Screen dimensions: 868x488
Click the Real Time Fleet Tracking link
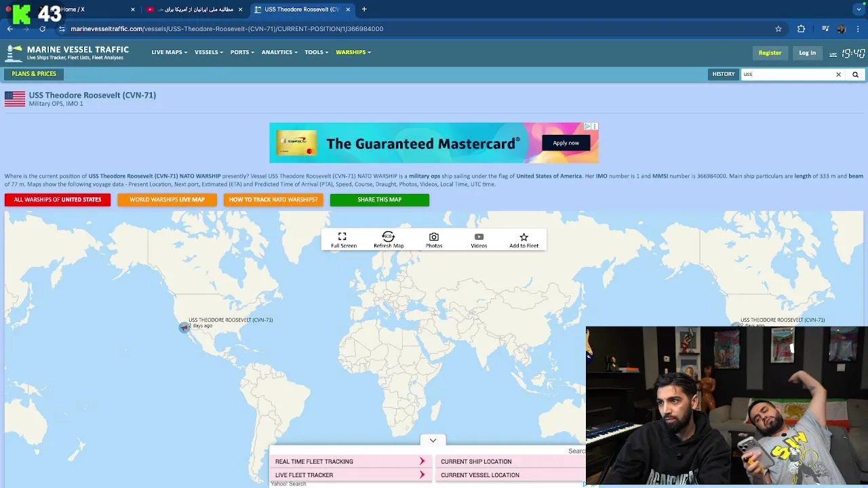314,462
